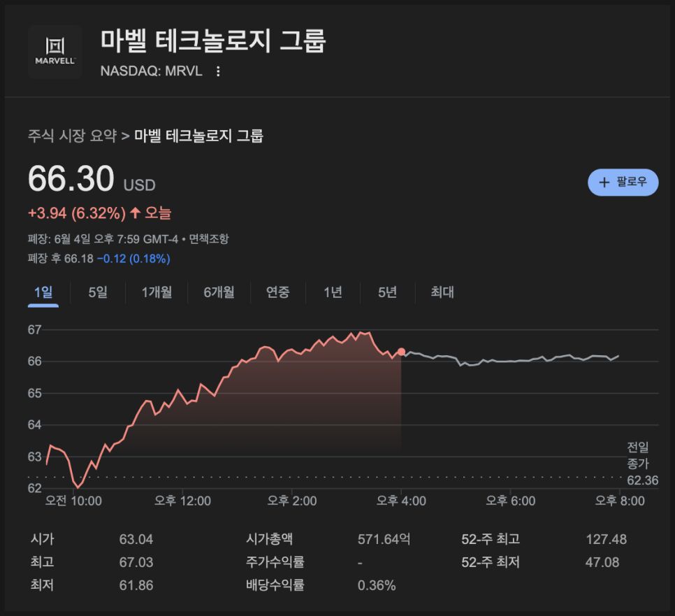This screenshot has height=616, width=675.
Task: Click the 52-주 최저 value 47.08
Action: [602, 562]
